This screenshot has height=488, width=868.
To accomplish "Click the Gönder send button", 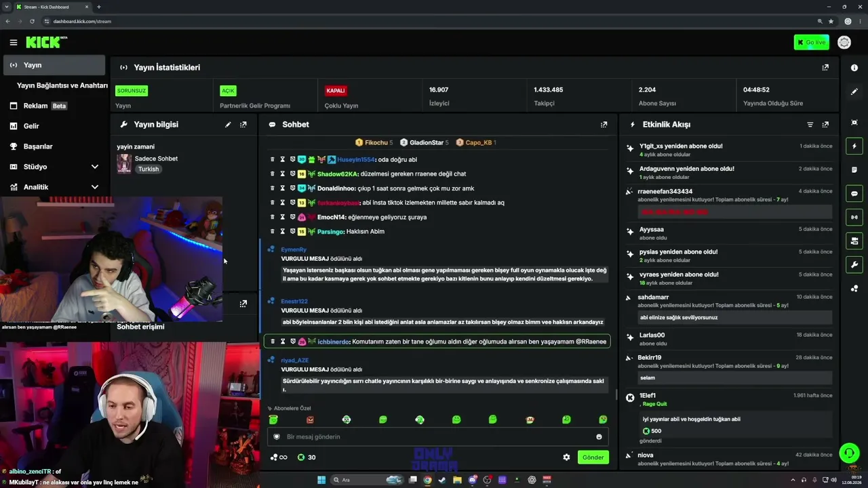I will [593, 457].
